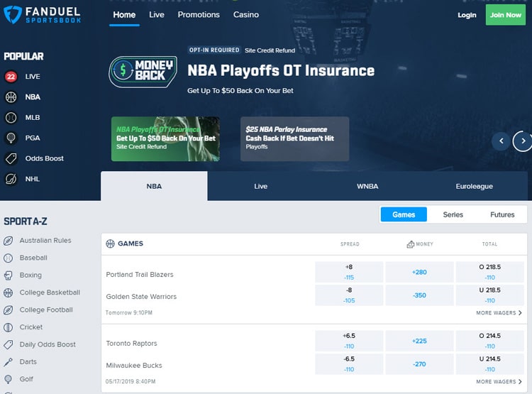Select the Futures view toggle
532x394 pixels.
pos(502,214)
